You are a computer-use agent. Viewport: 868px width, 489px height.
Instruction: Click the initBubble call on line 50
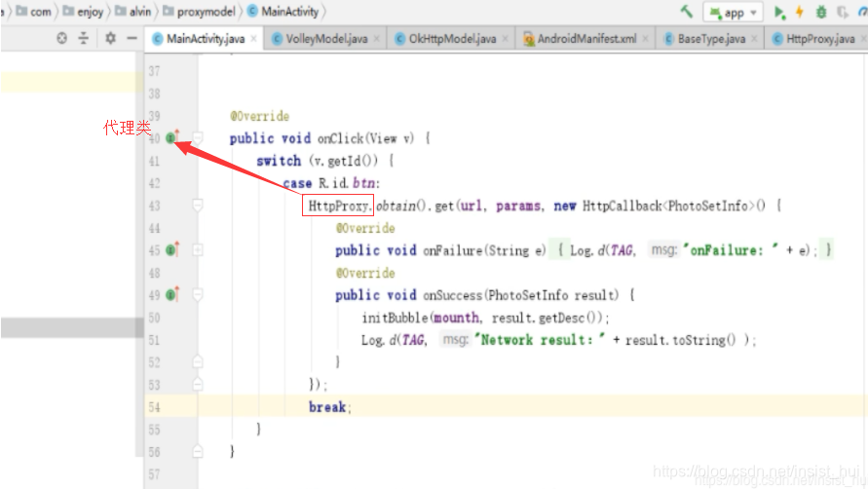point(395,318)
